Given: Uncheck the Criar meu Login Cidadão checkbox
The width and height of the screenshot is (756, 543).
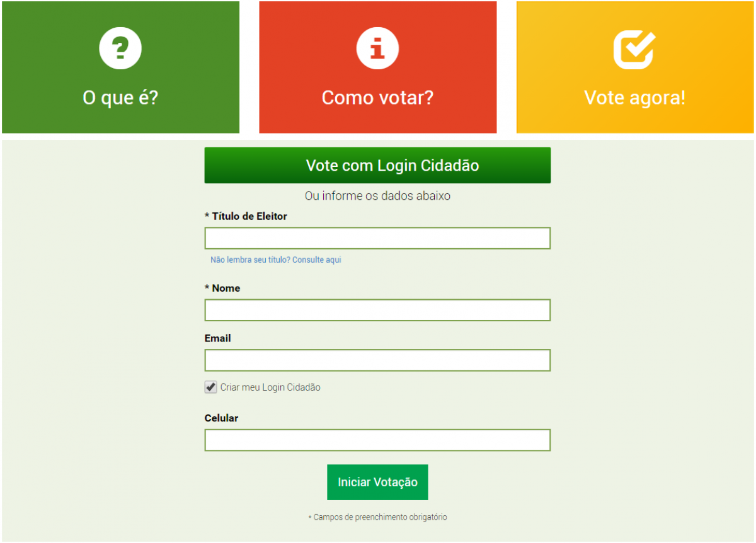Looking at the screenshot, I should point(211,387).
